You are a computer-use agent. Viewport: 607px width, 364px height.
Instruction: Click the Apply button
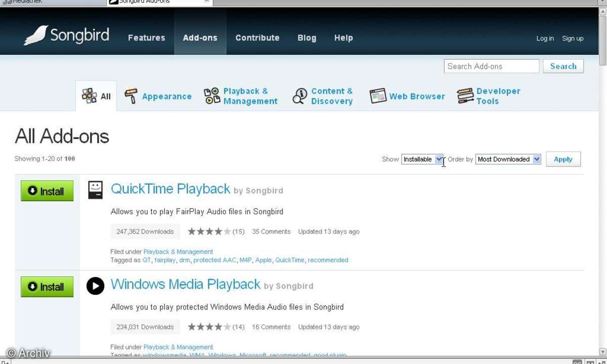click(x=563, y=159)
